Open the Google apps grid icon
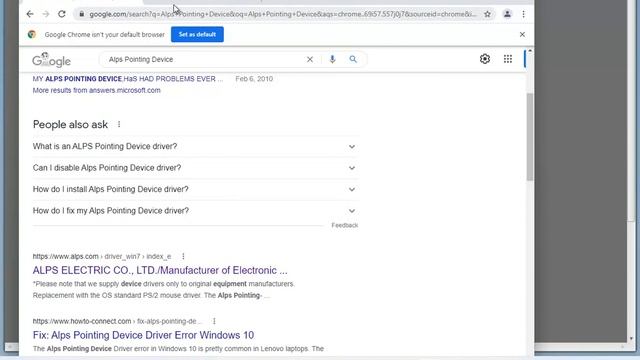Viewport: 640px width, 360px height. 508,59
